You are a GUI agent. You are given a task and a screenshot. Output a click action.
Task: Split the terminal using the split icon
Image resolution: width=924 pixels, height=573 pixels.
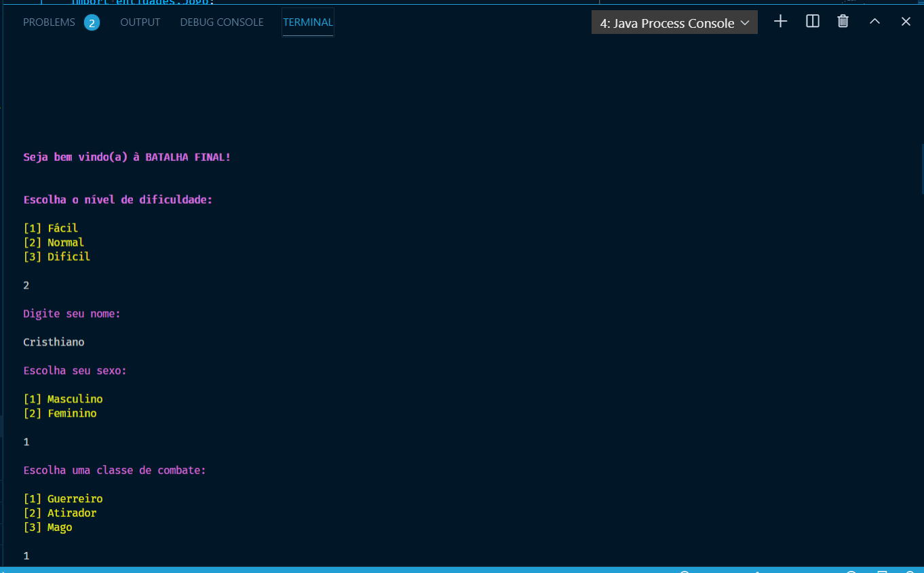(x=812, y=21)
